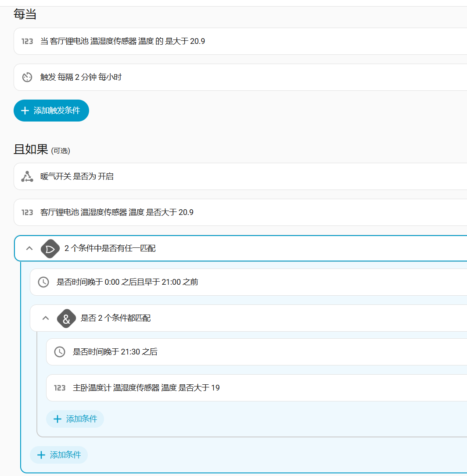This screenshot has height=476, width=467.
Task: Click the 是否 2 个条件都匹配 title text
Action: (x=115, y=318)
